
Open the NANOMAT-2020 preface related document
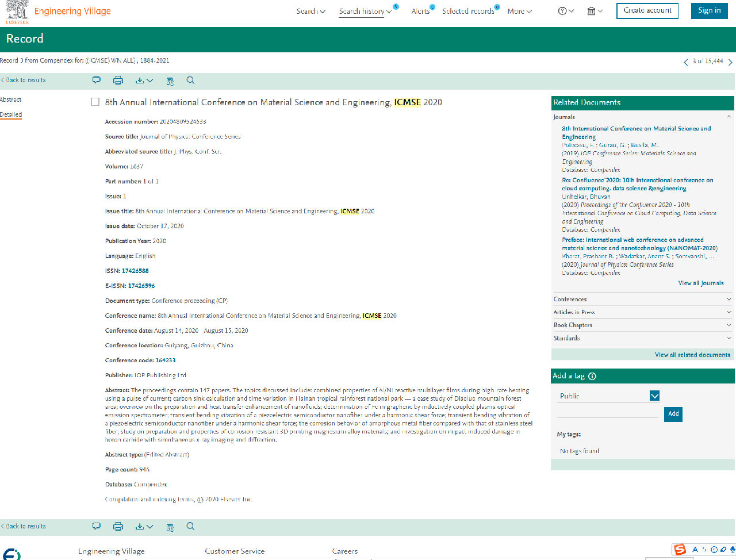pos(639,244)
